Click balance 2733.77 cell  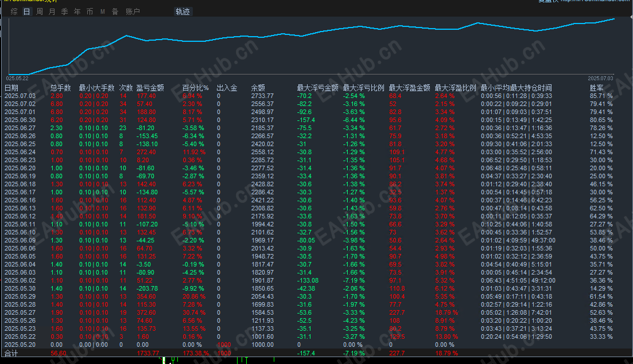click(x=262, y=96)
